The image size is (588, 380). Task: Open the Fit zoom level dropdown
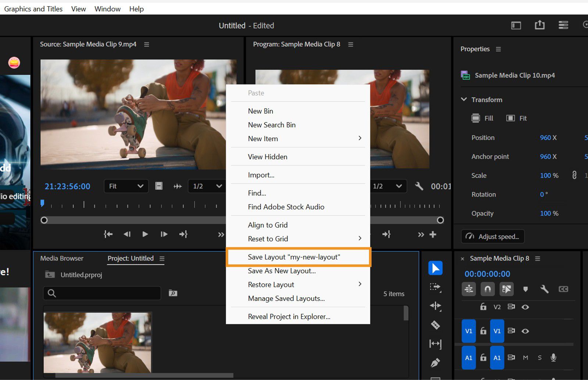[x=126, y=186]
